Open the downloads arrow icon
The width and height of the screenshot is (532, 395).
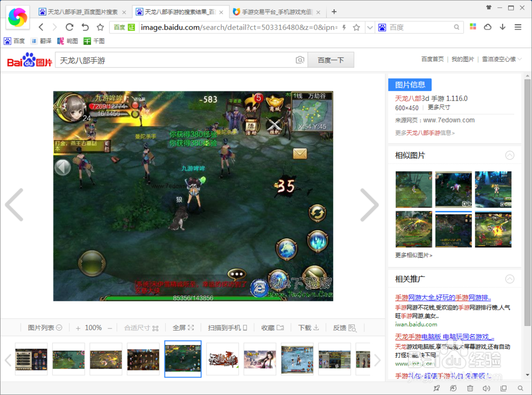(x=503, y=27)
